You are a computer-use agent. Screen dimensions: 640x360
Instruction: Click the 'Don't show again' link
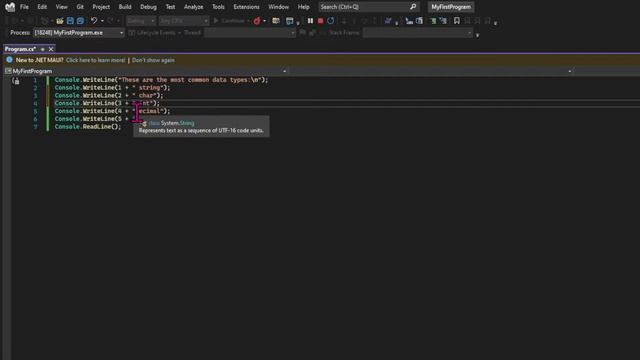point(153,60)
